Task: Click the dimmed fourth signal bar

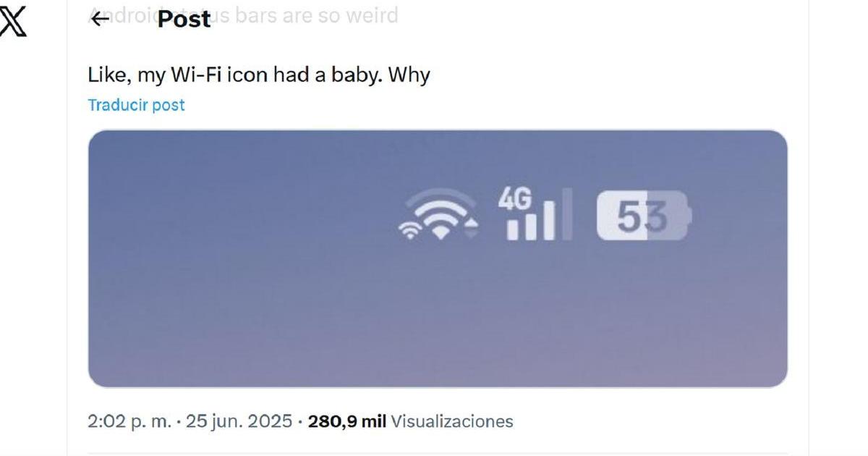Action: 567,214
